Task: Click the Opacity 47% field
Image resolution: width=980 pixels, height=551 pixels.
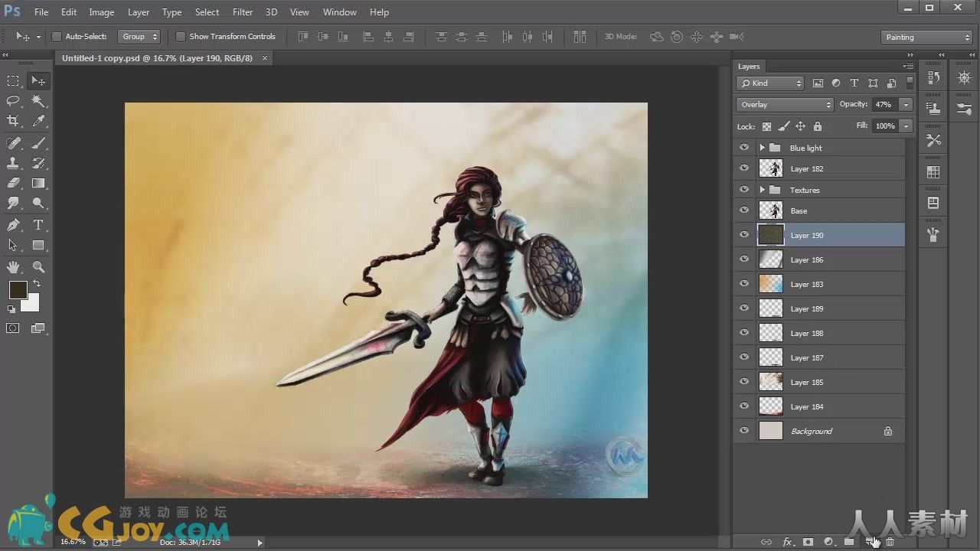Action: (x=884, y=105)
